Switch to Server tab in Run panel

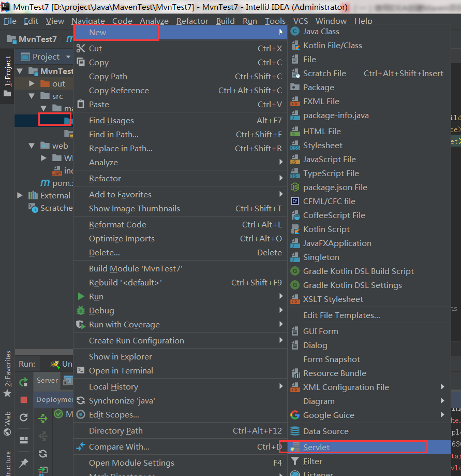[47, 380]
